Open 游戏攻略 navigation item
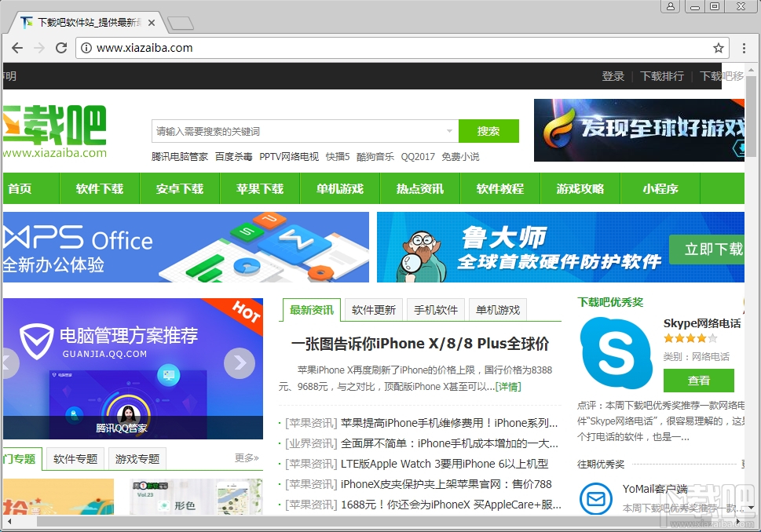The height and width of the screenshot is (532, 761). [580, 188]
